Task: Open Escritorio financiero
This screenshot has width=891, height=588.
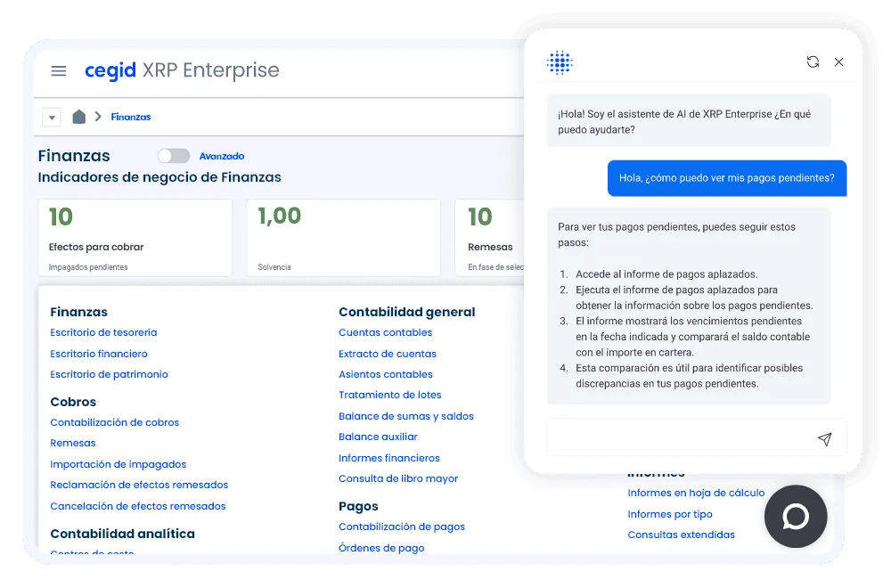Action: (x=99, y=354)
